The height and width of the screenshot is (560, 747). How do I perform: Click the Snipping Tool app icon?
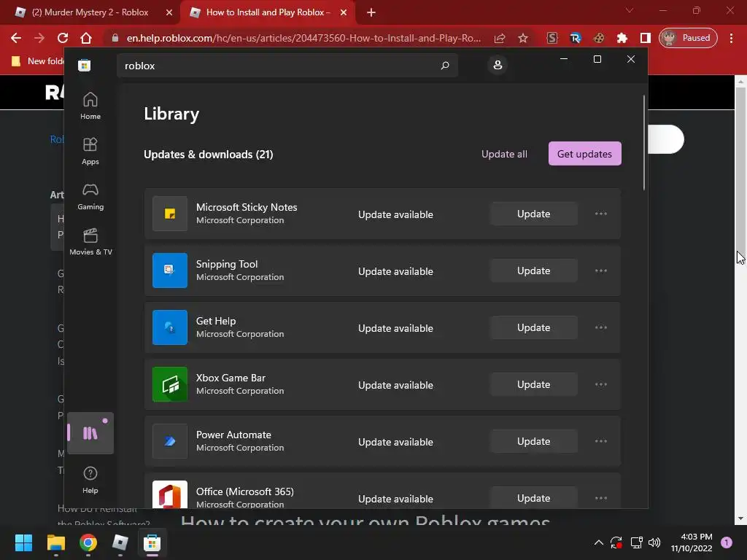click(x=169, y=271)
